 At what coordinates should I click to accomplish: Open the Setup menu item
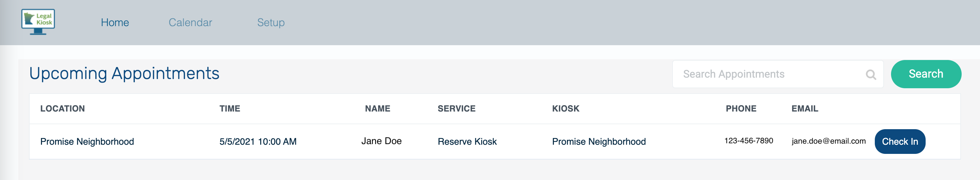271,23
